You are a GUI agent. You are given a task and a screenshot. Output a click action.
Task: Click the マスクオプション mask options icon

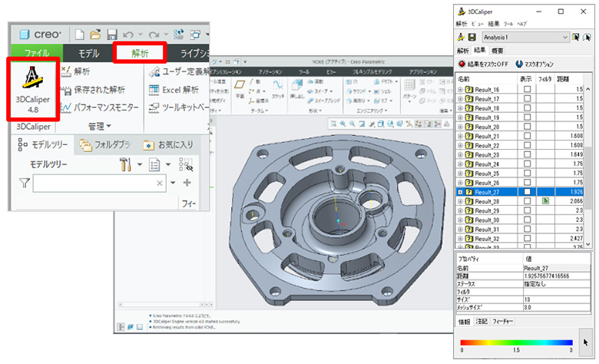[x=520, y=64]
